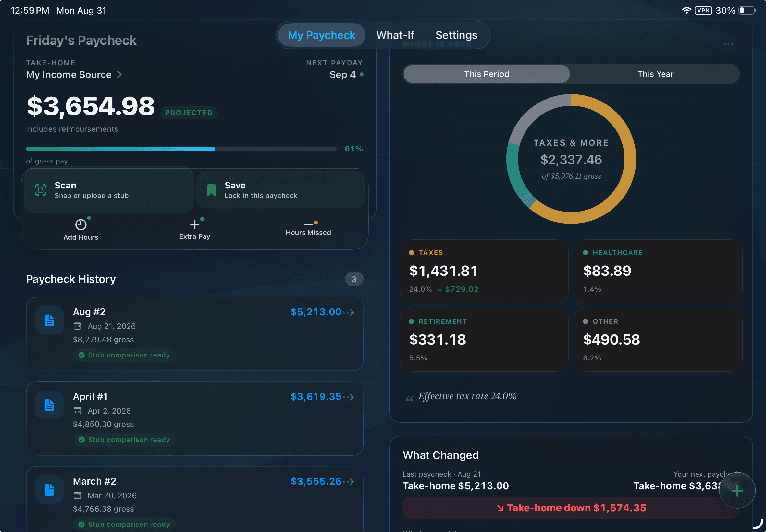Expand My Income Source chevron
This screenshot has width=766, height=532.
click(119, 74)
